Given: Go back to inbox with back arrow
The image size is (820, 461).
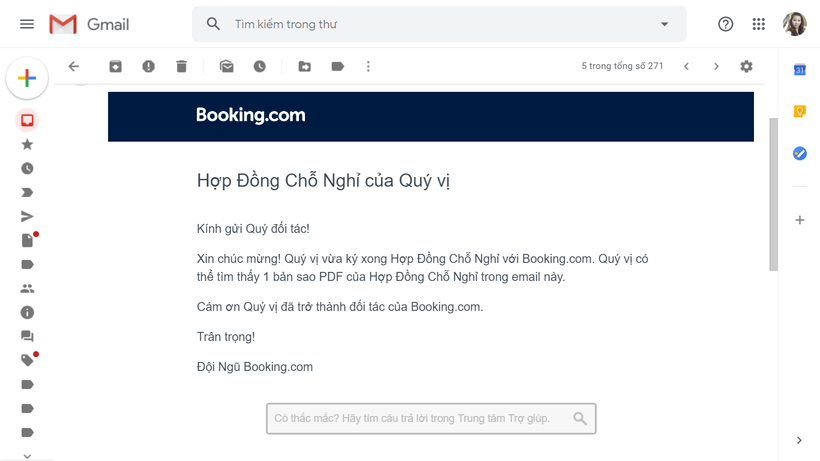Looking at the screenshot, I should [74, 66].
